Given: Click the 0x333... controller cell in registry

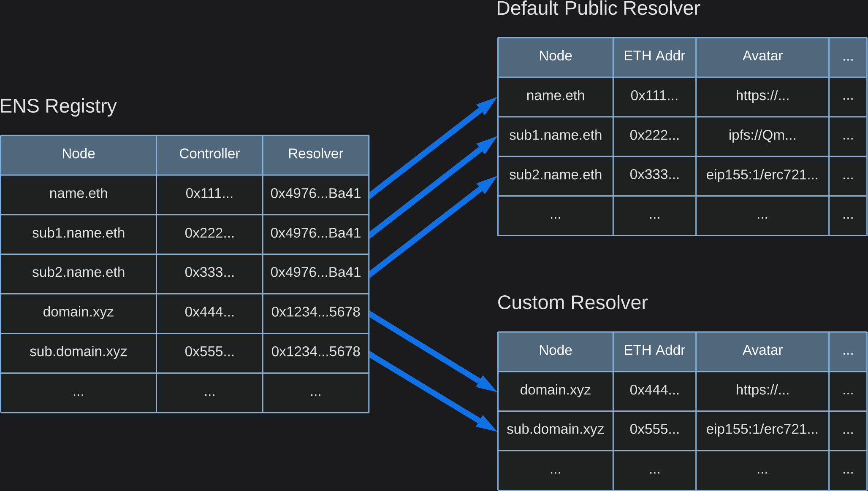Looking at the screenshot, I should click(x=209, y=272).
